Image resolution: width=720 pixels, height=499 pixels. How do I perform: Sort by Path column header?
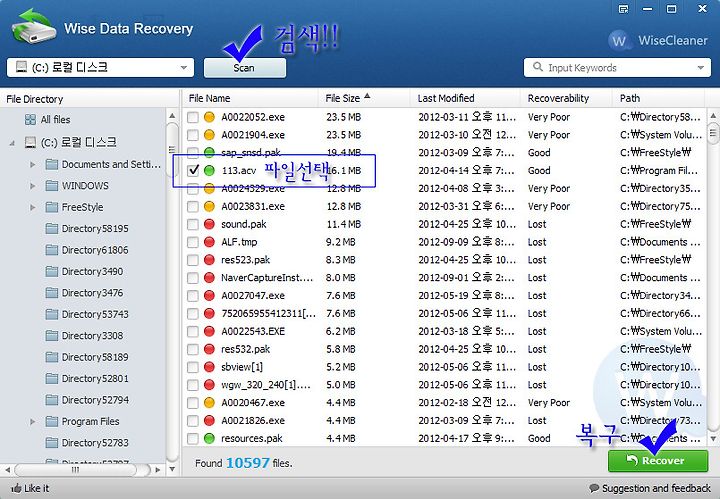click(658, 98)
